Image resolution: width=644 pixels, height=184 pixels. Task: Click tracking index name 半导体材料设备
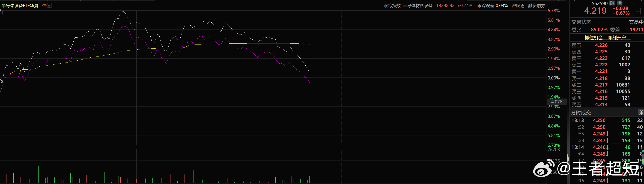418,5
